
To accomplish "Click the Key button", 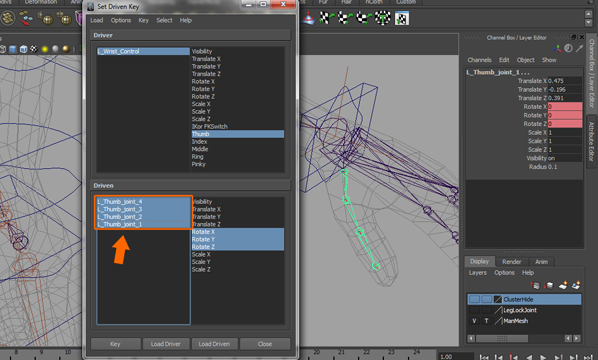I will [115, 344].
